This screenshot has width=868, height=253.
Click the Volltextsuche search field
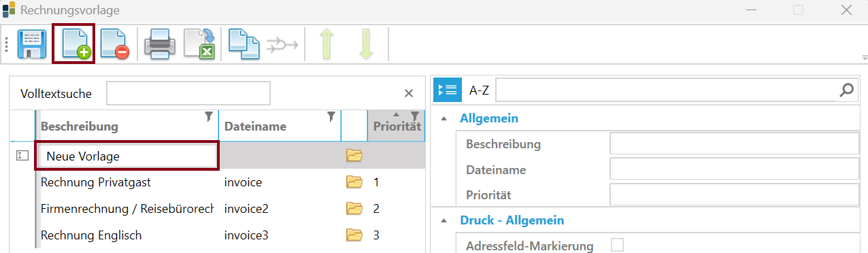(188, 94)
